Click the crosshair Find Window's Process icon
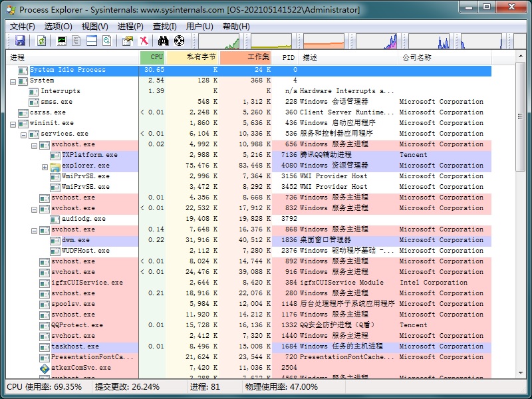The width and height of the screenshot is (532, 399). [x=179, y=41]
